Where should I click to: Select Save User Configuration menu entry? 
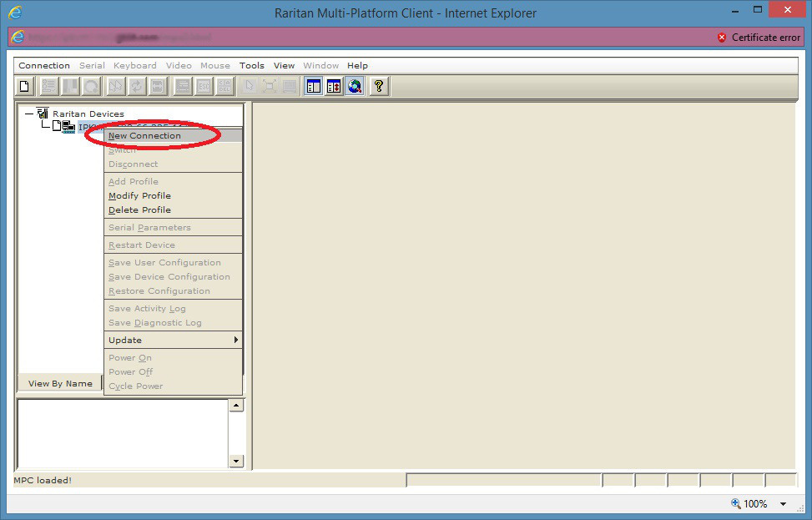[173, 263]
